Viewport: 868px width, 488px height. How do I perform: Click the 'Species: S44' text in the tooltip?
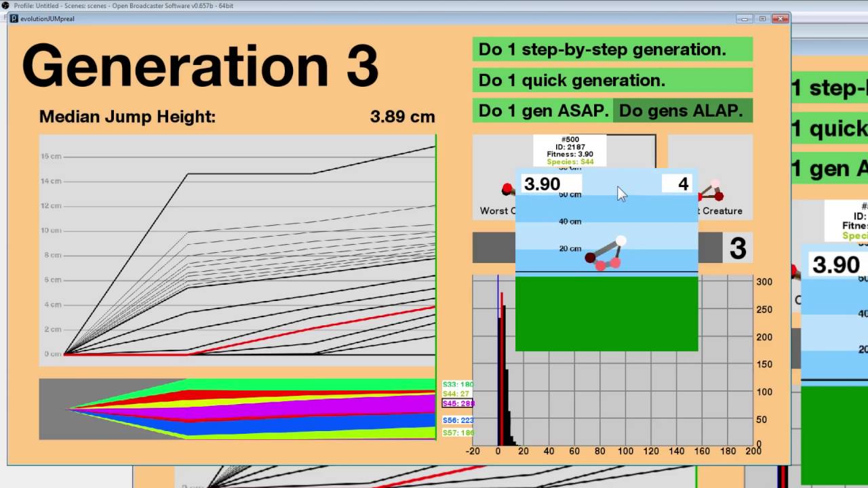(570, 162)
